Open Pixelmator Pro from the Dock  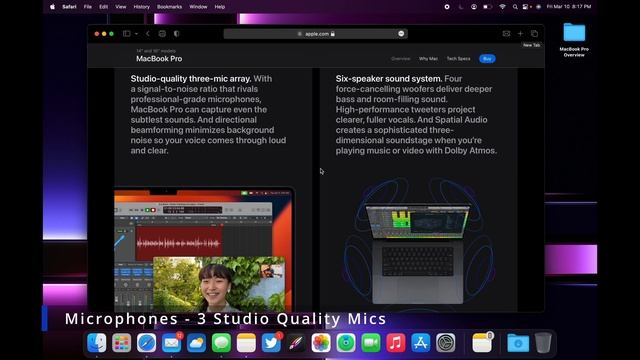(296, 343)
